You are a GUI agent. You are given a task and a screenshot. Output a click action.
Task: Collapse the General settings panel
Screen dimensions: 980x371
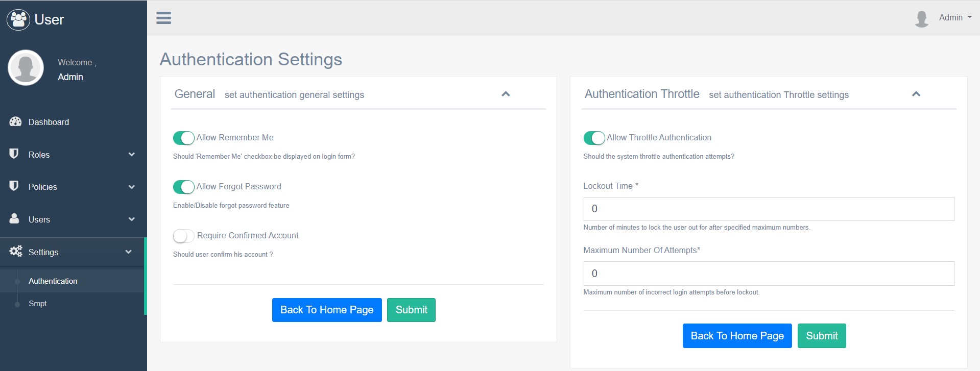(506, 94)
